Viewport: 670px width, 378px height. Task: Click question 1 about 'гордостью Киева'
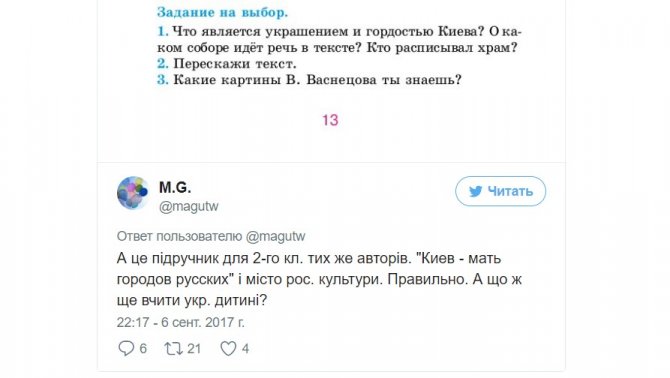pos(339,39)
